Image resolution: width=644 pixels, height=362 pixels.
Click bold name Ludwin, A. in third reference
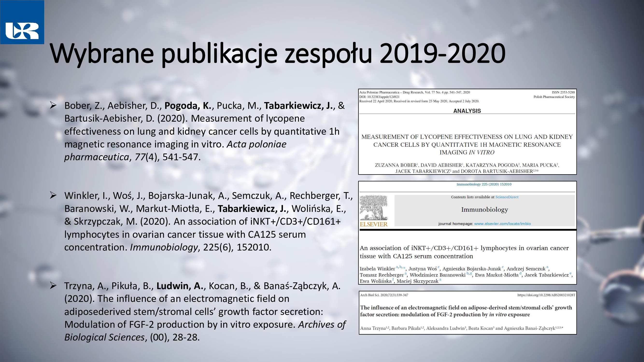point(180,286)
